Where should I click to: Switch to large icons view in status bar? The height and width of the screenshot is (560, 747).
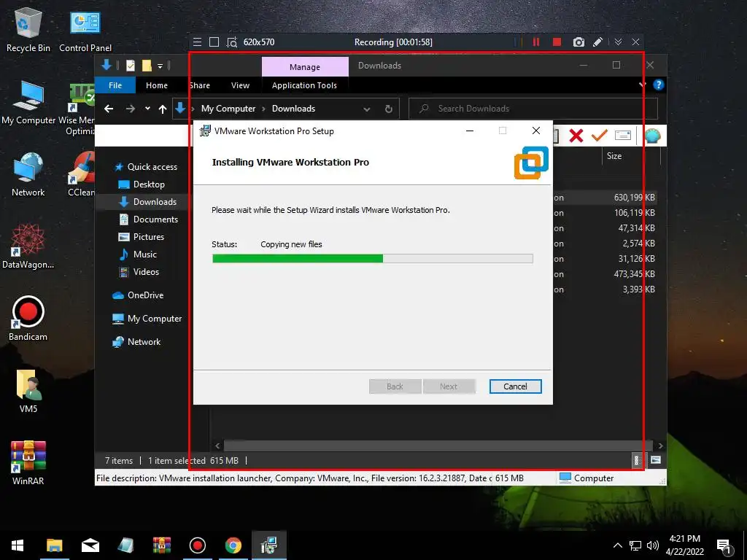(x=656, y=460)
